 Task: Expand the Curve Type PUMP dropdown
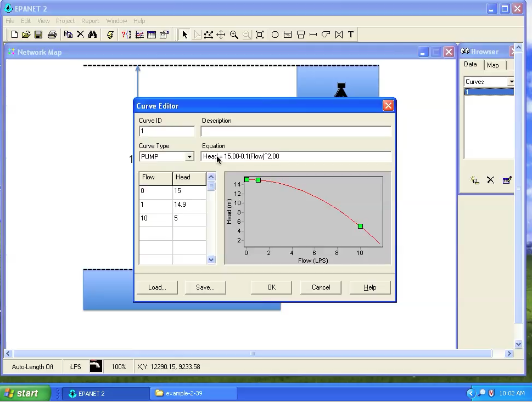(x=189, y=157)
